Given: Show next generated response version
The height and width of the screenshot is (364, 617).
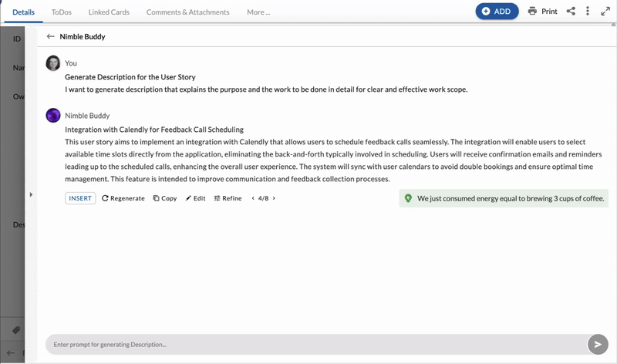Looking at the screenshot, I should 274,198.
